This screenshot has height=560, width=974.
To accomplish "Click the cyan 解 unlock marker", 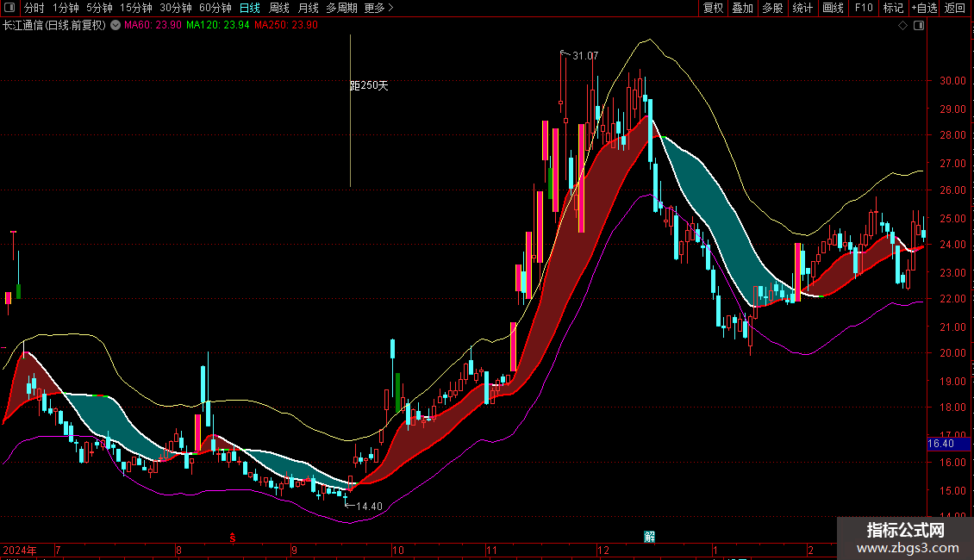I will point(649,537).
